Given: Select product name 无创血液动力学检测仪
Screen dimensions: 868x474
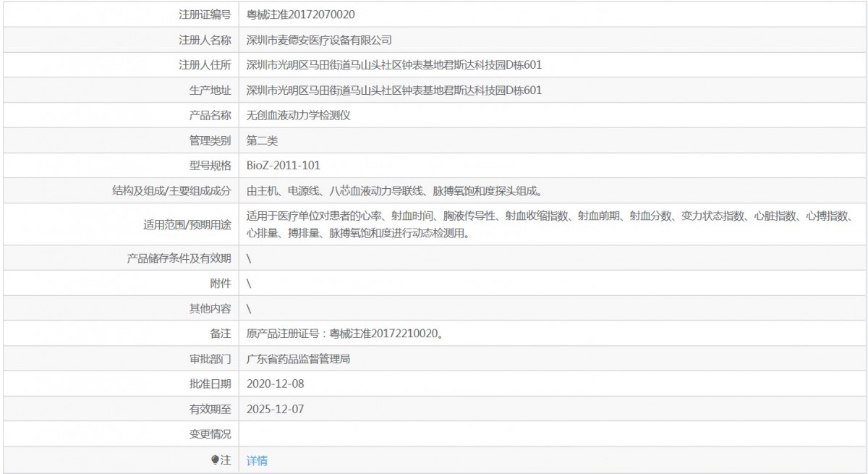Looking at the screenshot, I should (x=299, y=116).
